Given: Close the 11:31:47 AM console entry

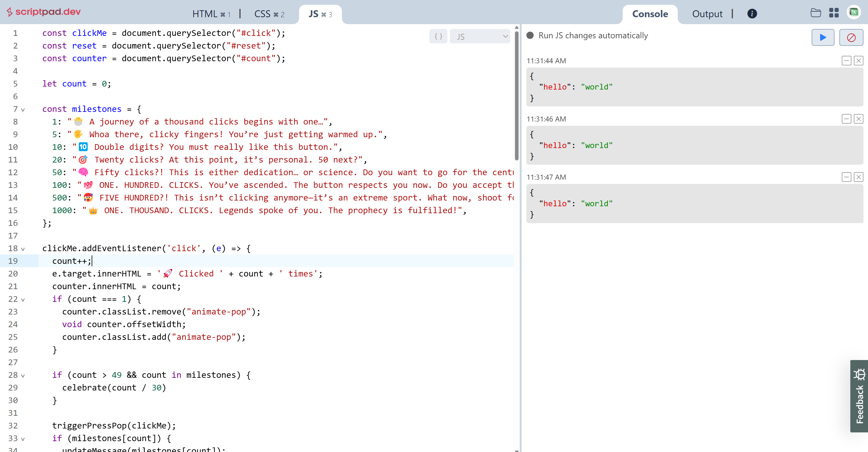Looking at the screenshot, I should (858, 177).
